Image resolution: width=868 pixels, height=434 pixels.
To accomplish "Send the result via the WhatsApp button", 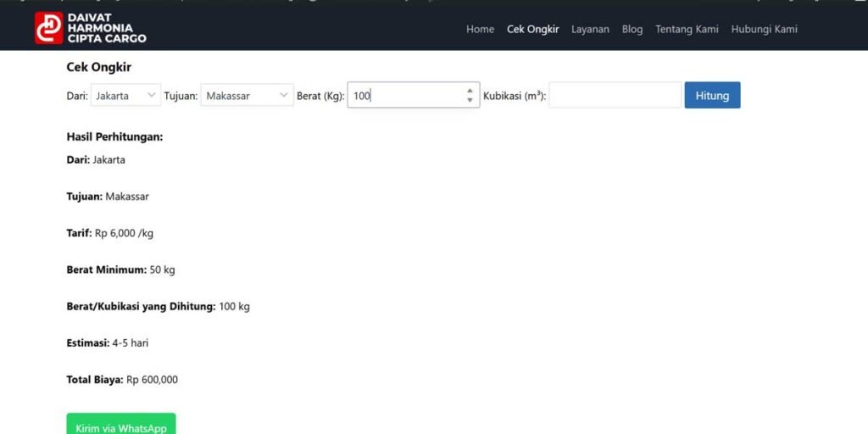I will click(x=121, y=426).
